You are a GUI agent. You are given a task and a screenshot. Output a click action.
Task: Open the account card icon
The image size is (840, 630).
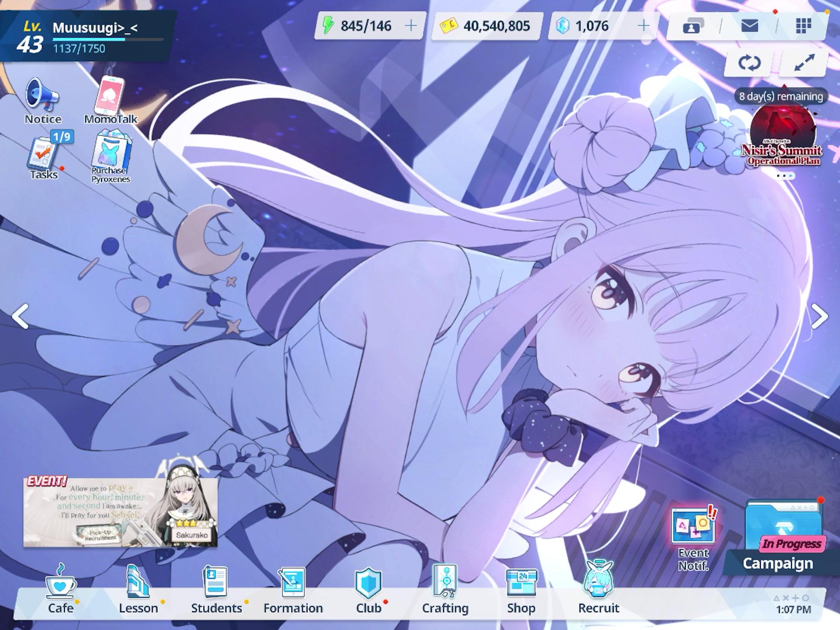click(x=693, y=26)
